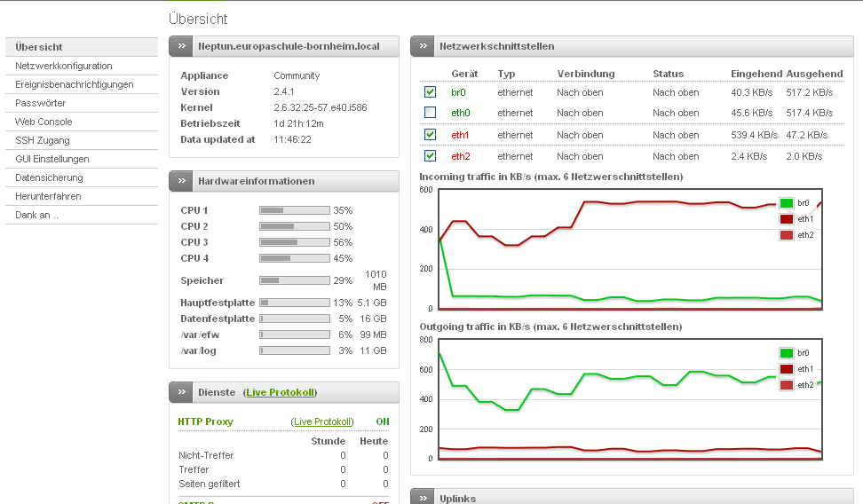The image size is (863, 504).
Task: Collapse the Neptun host info panel arrow icon
Action: tap(180, 46)
